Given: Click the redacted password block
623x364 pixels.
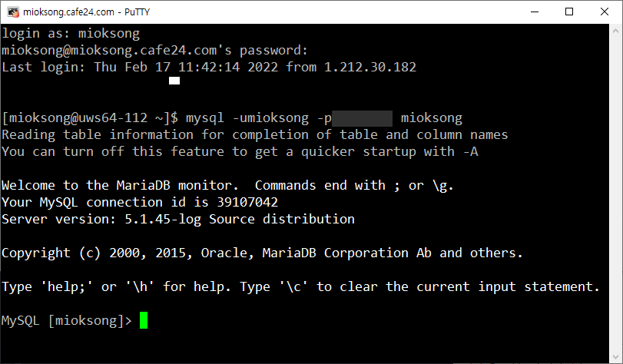Looking at the screenshot, I should tap(363, 118).
